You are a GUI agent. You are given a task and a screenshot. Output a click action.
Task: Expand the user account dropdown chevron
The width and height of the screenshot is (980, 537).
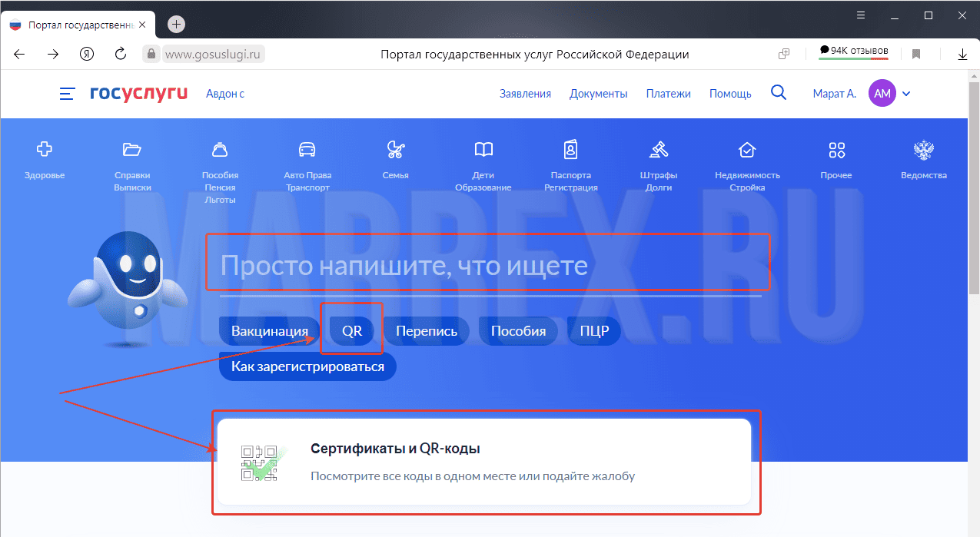pyautogui.click(x=906, y=94)
